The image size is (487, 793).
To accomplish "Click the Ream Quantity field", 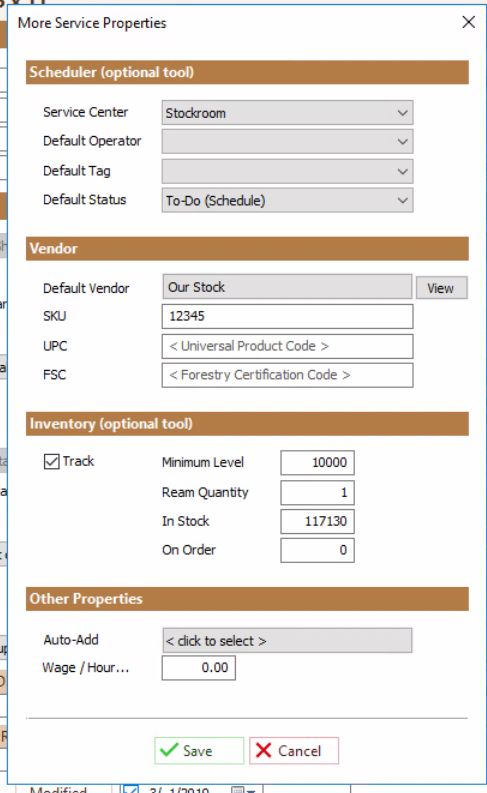I will coord(318,493).
